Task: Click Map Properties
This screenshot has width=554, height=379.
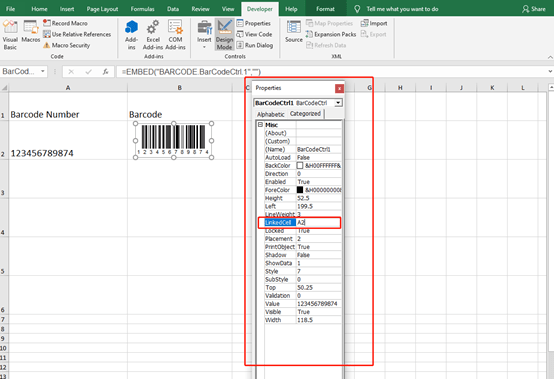Action: 329,23
